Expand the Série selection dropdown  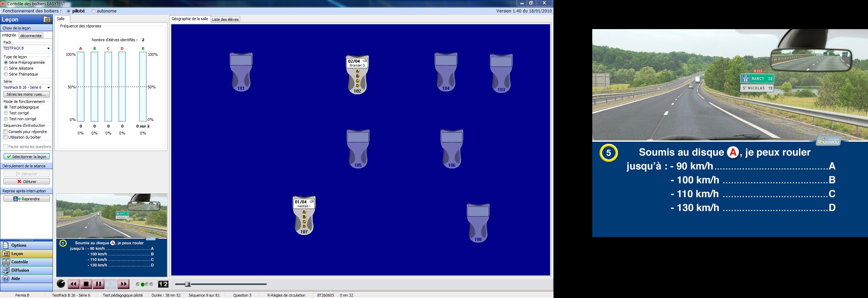48,87
